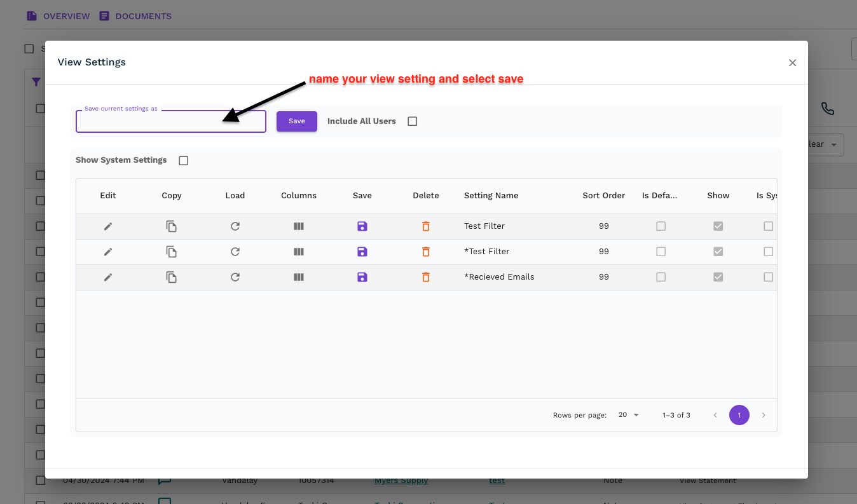
Task: Click the phone icon behind the dialog
Action: coord(827,109)
